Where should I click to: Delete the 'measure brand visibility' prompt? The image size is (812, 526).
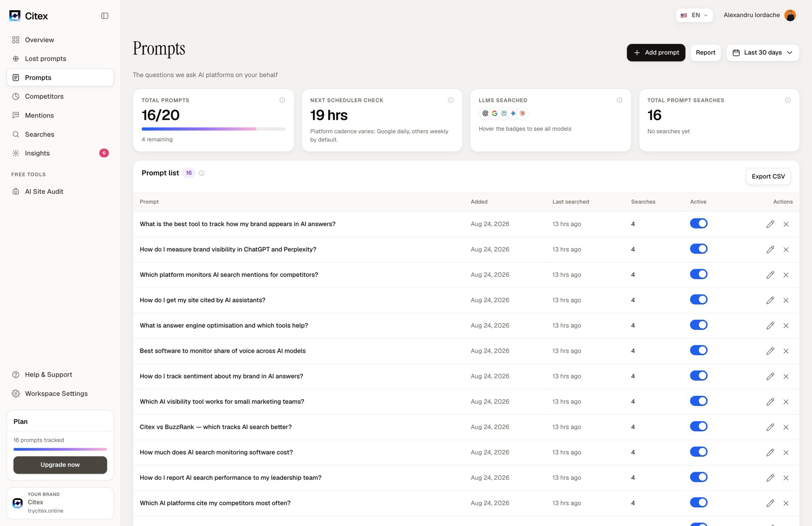(786, 250)
